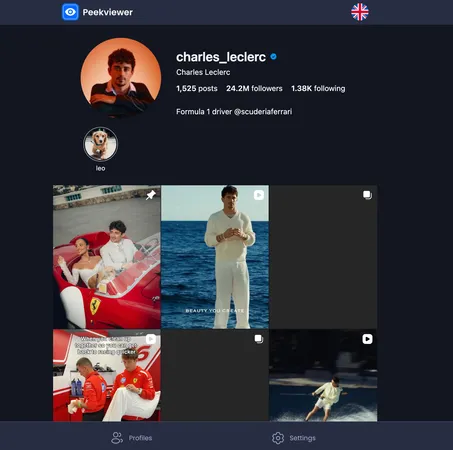Open the charles_leclerc profile picture
Screen dimensions: 453x450
tap(121, 78)
